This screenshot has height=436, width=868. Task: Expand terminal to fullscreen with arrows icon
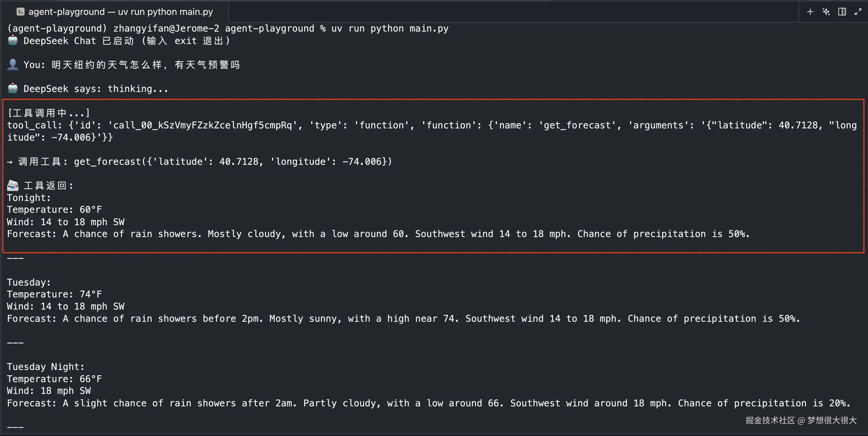pos(858,12)
